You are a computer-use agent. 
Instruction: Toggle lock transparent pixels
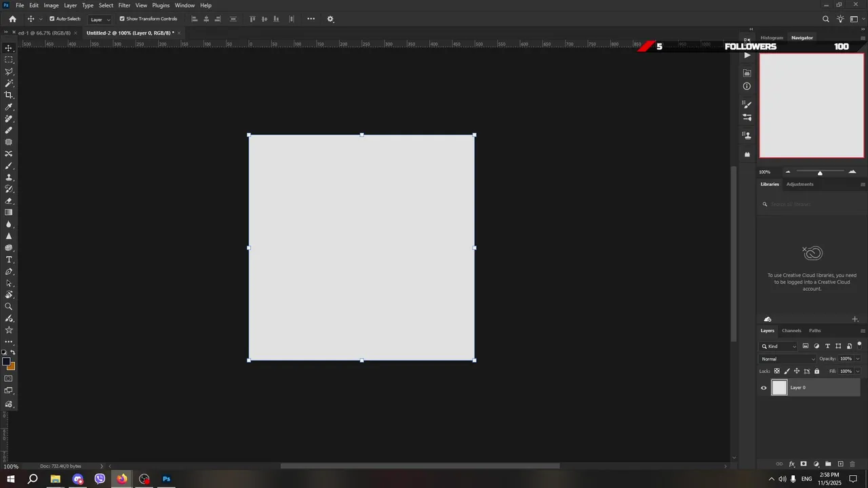click(x=777, y=371)
